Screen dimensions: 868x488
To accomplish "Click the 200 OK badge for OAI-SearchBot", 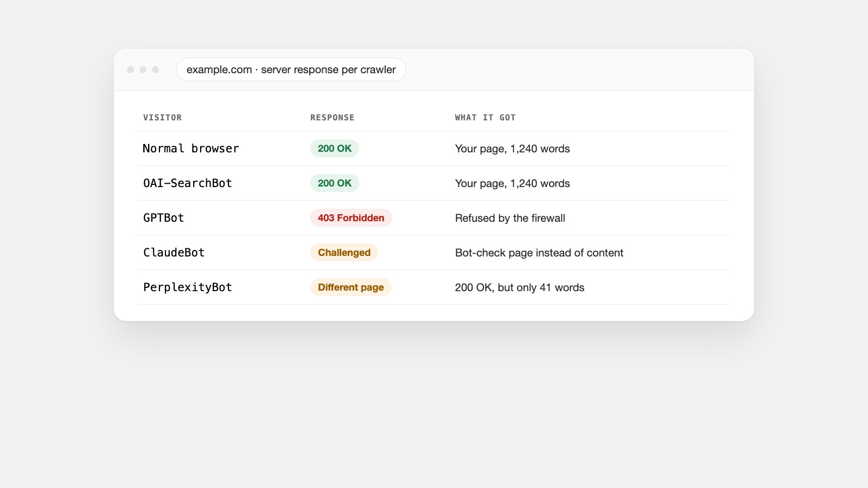I will pyautogui.click(x=335, y=183).
